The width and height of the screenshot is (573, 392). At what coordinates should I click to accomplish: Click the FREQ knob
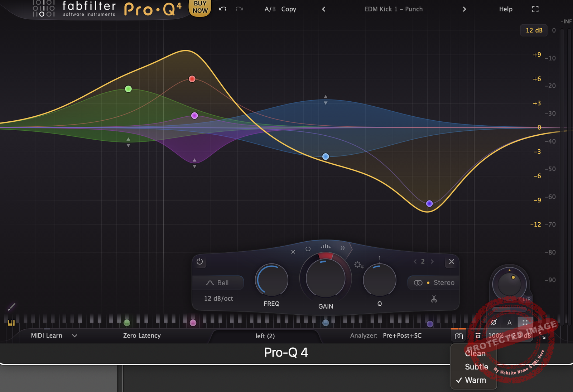click(271, 280)
